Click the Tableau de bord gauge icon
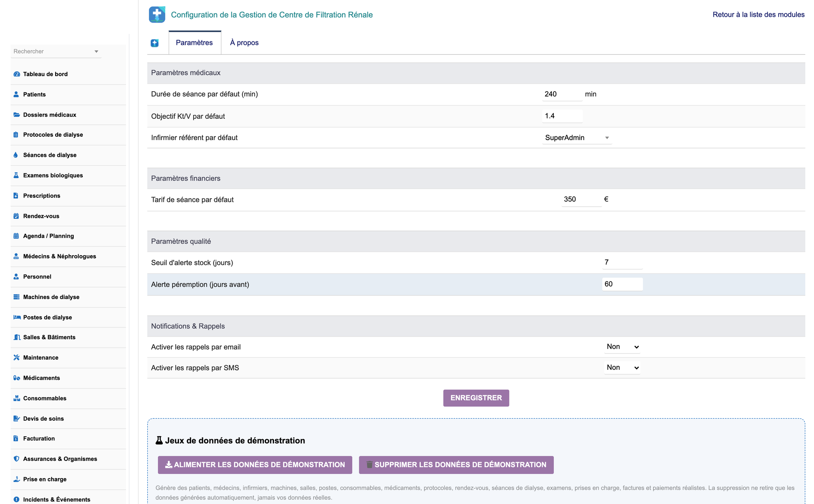Screen dimensions: 814x504 17,74
